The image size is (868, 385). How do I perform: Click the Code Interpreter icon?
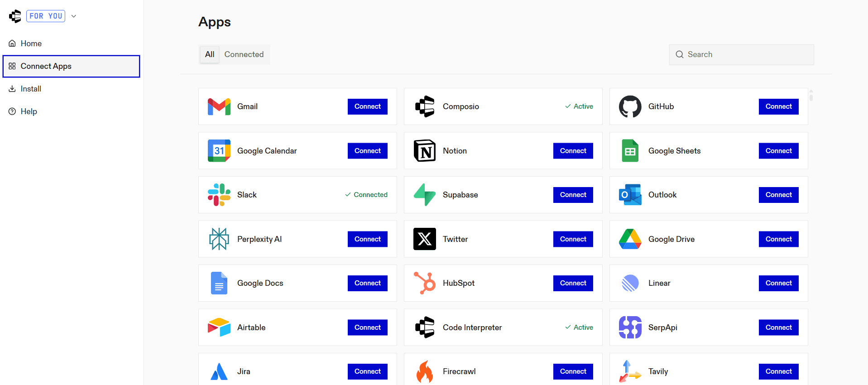(x=425, y=327)
